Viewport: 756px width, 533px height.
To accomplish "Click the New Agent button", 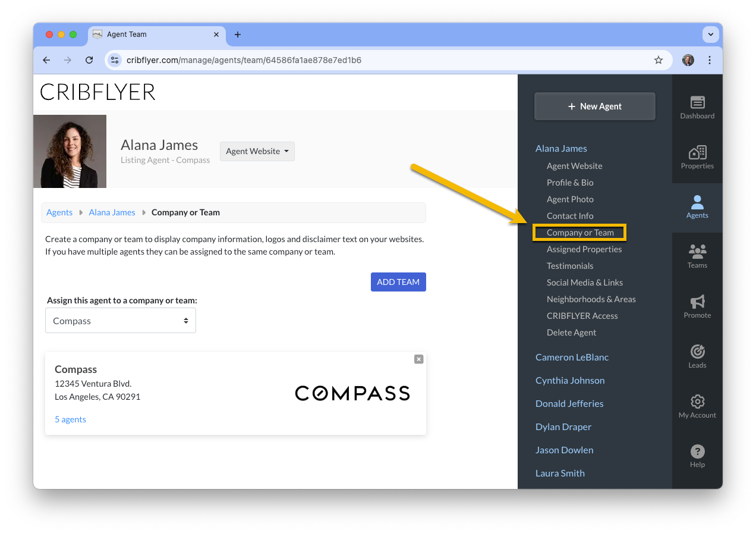I will tap(595, 106).
